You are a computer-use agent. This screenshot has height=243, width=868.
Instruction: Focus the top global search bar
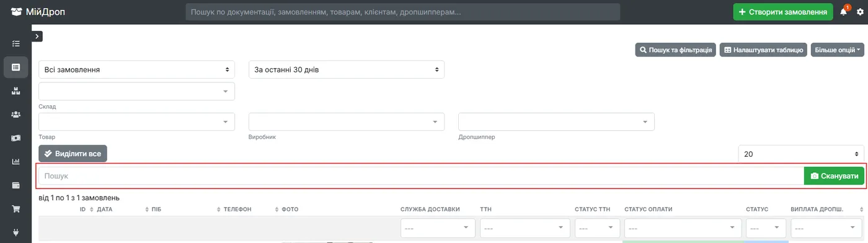click(x=403, y=12)
